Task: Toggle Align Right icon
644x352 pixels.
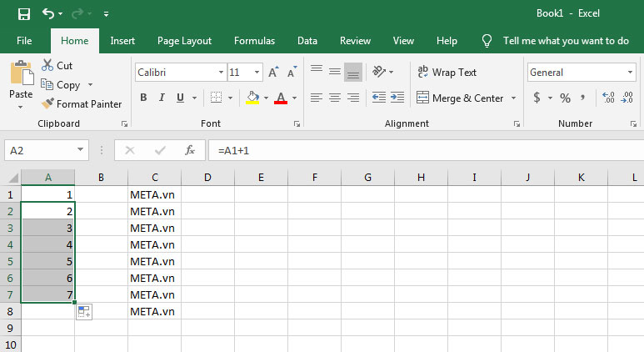Action: [353, 98]
